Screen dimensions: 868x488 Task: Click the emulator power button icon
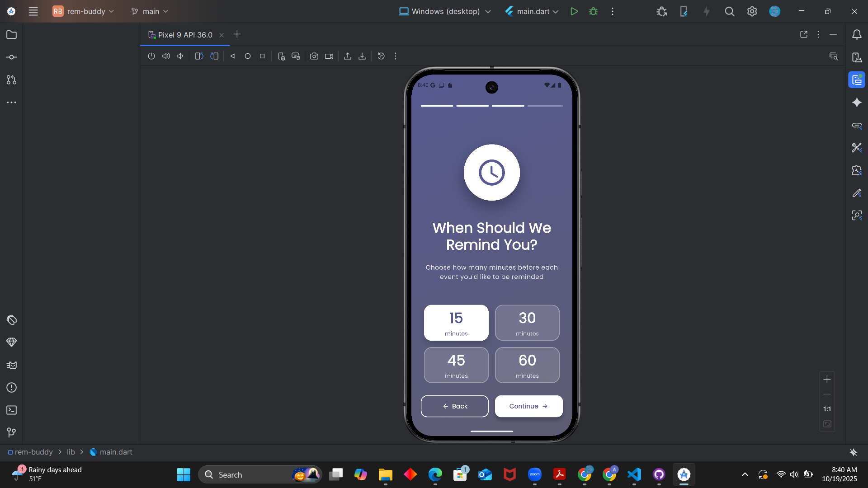tap(151, 56)
